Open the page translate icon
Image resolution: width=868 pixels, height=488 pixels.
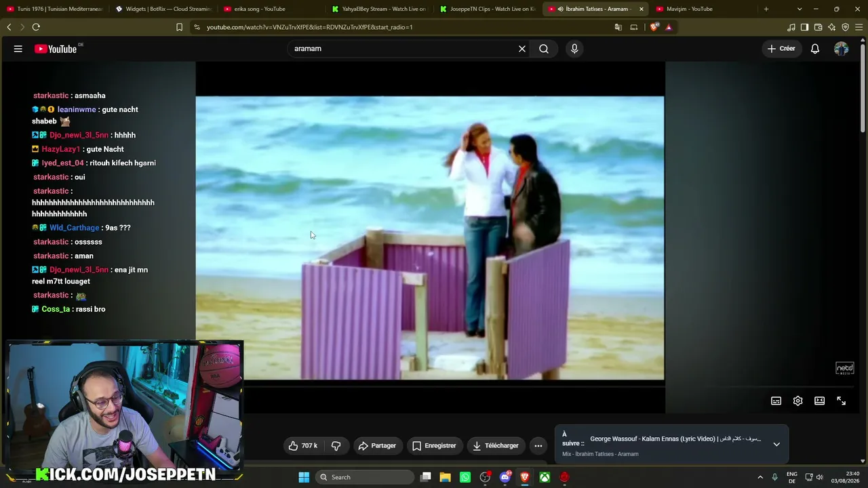click(618, 27)
